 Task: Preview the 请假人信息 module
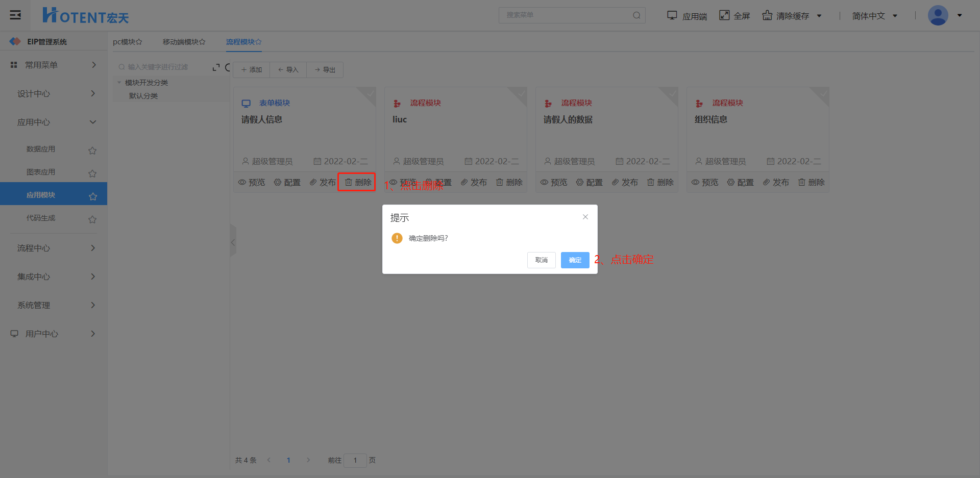[x=252, y=182]
